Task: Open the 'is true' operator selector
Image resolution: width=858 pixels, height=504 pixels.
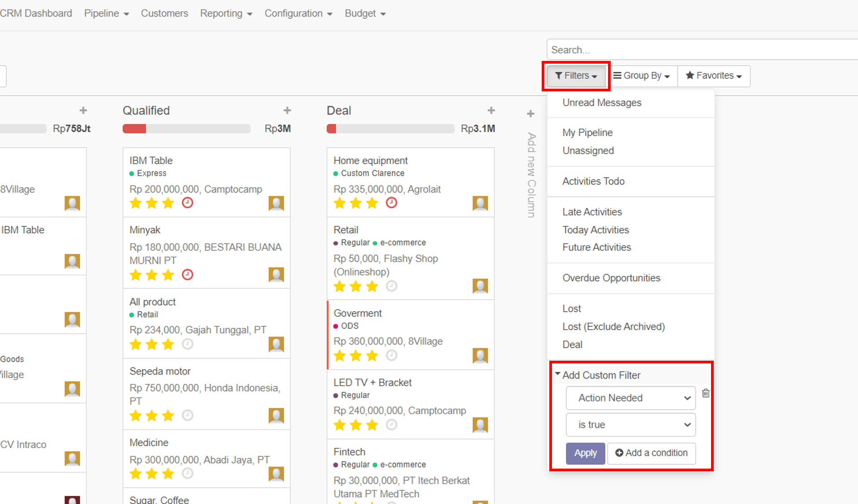Action: click(631, 425)
